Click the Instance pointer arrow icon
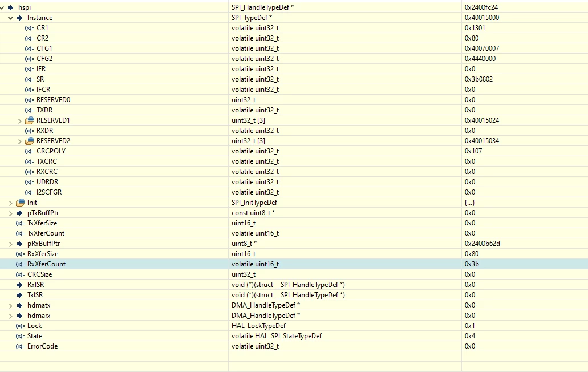 pos(20,18)
